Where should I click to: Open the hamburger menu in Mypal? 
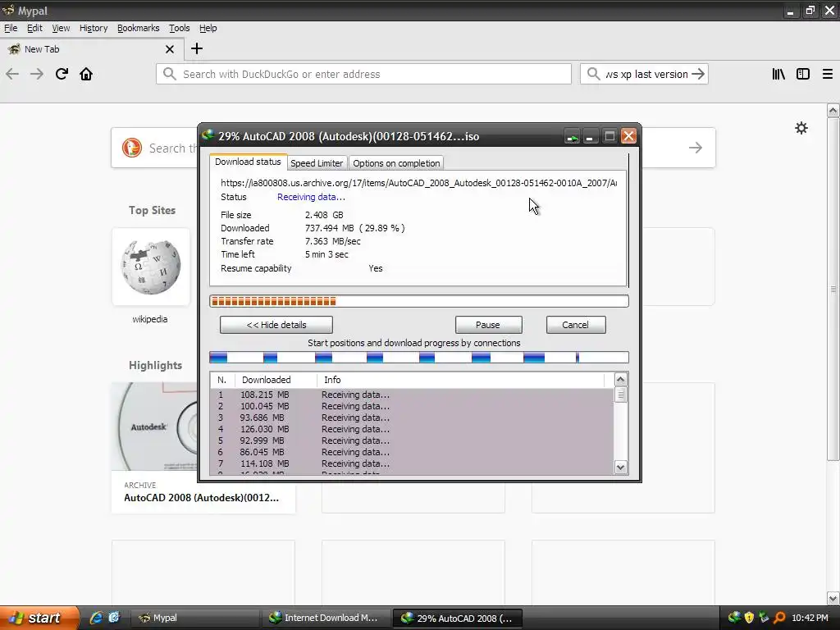828,74
